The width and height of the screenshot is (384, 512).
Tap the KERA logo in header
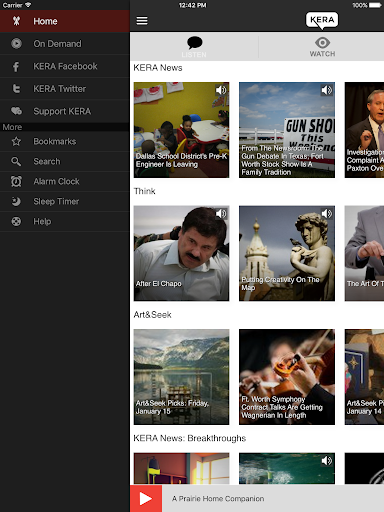tap(322, 21)
